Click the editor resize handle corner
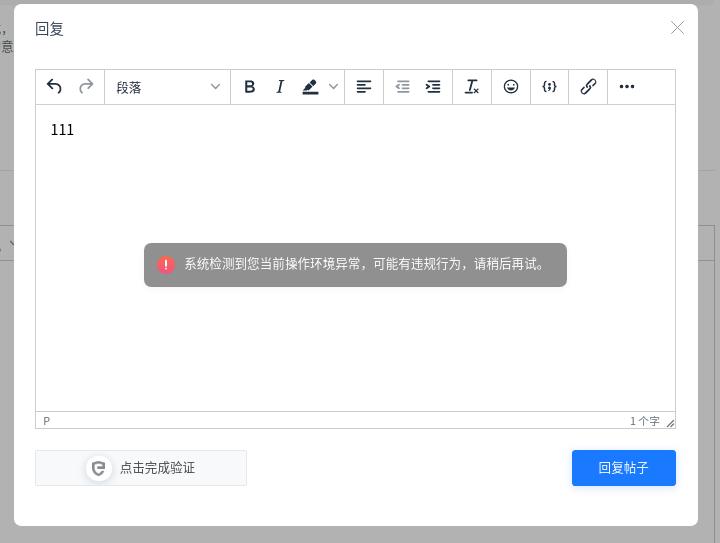The width and height of the screenshot is (720, 543). [x=670, y=423]
